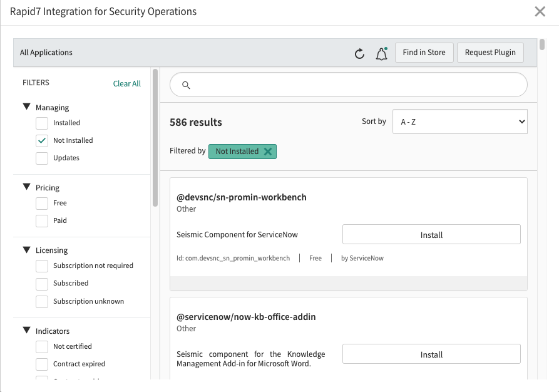Screen dimensions: 559x392
Task: Click the Seismic Component for ServiceNow description
Action: [237, 235]
